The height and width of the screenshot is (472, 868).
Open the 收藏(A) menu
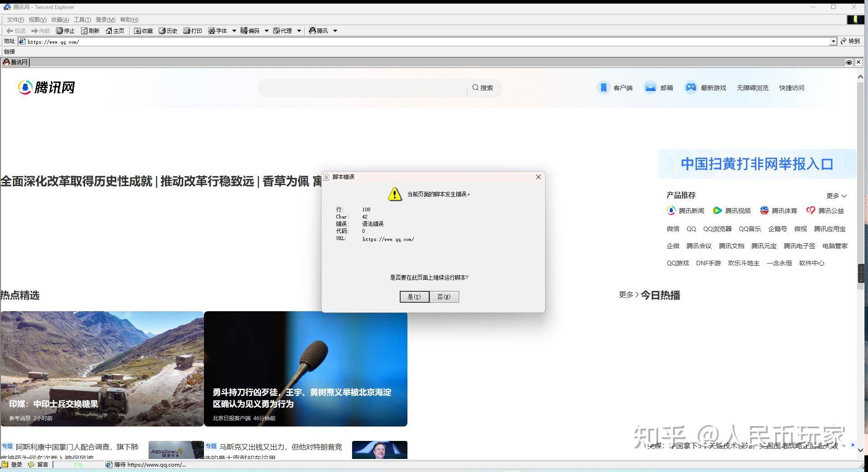60,19
